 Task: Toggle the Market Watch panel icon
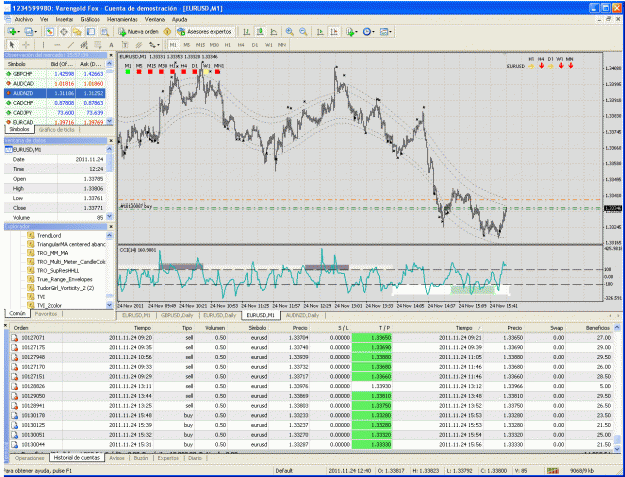(50, 32)
